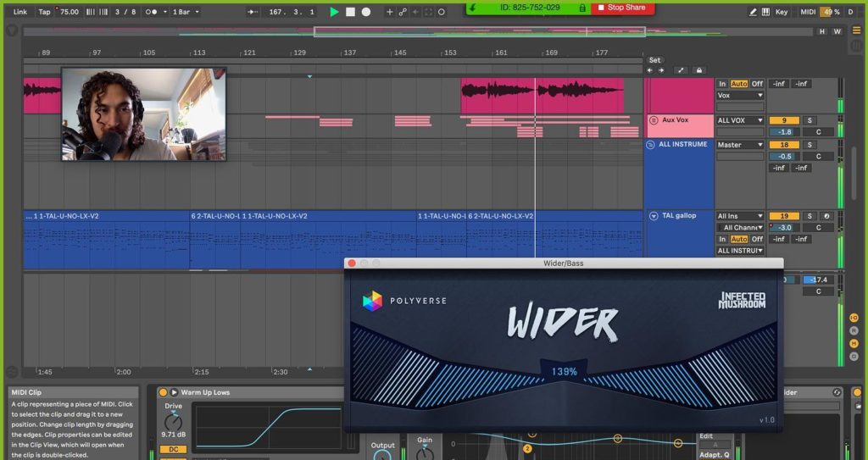The width and height of the screenshot is (868, 460).
Task: Click the Stop Share button
Action: [x=622, y=8]
